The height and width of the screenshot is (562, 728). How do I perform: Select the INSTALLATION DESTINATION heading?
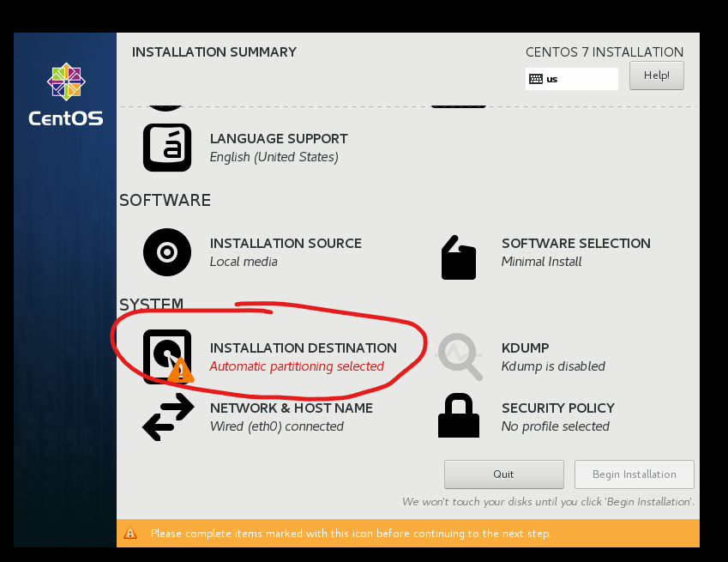[304, 347]
